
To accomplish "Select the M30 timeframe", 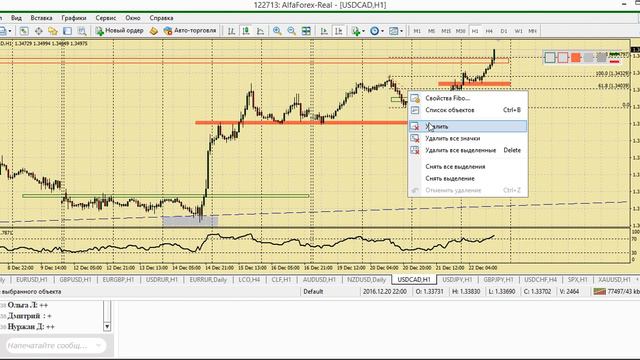I will pyautogui.click(x=460, y=31).
